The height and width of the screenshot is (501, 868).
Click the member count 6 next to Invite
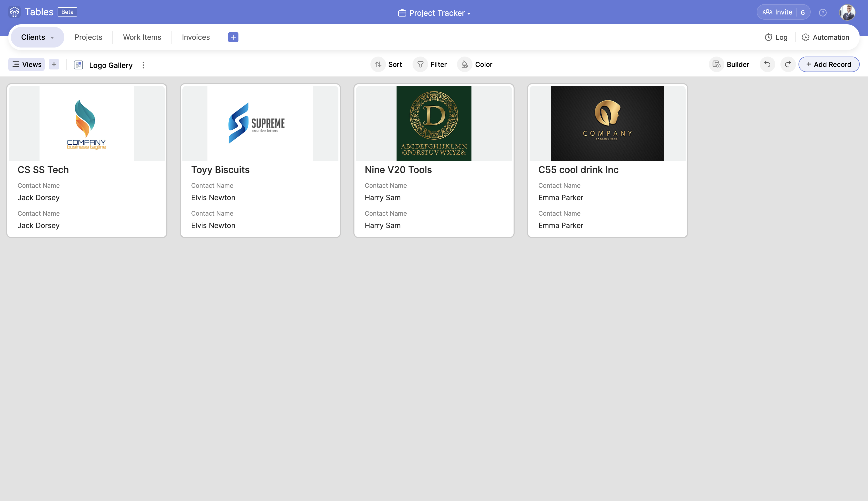point(803,12)
